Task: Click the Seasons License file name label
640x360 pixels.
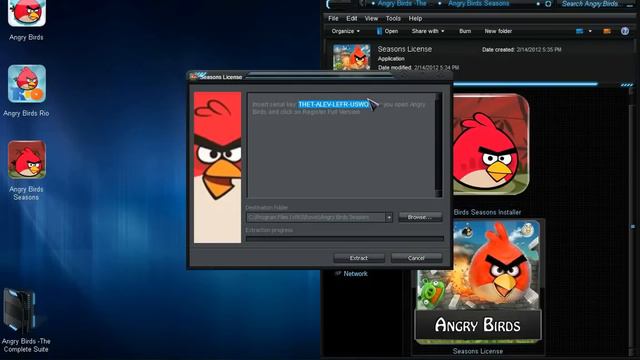Action: [478, 351]
